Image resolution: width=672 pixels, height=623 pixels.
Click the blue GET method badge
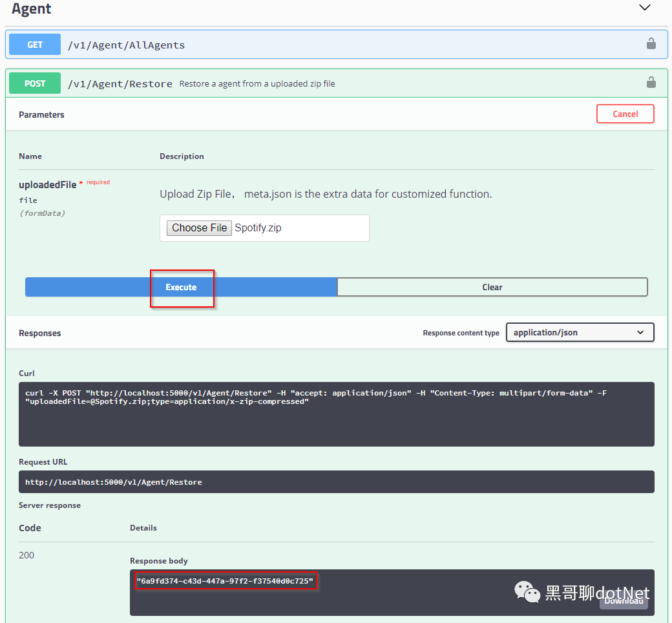tap(35, 45)
